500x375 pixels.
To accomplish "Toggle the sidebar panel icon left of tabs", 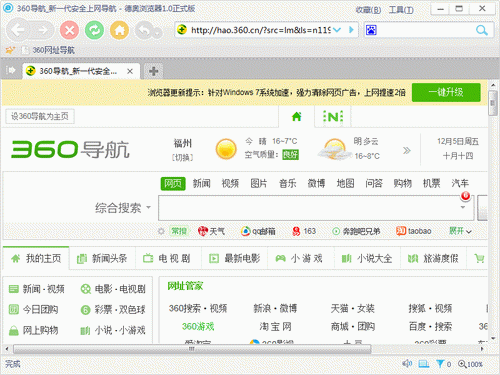I will (x=11, y=70).
